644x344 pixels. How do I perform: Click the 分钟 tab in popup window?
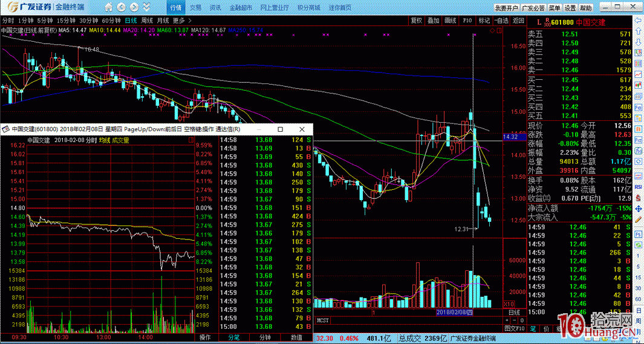pyautogui.click(x=265, y=338)
